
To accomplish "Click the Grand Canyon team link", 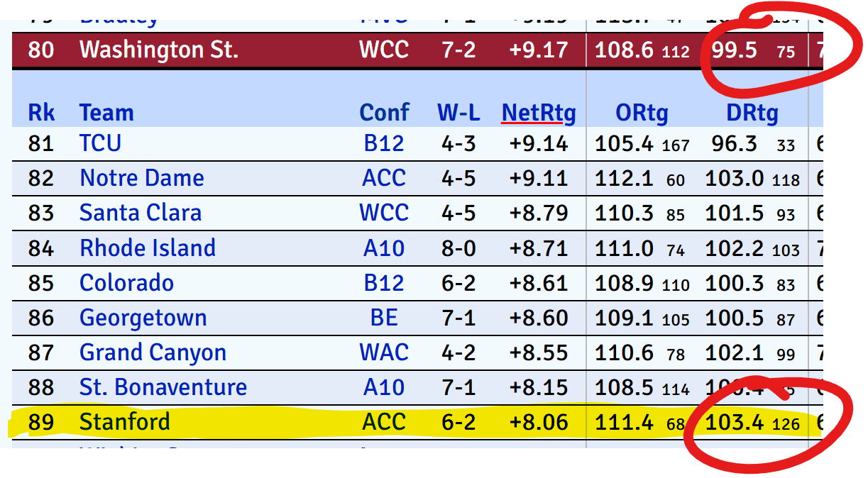I will (153, 352).
